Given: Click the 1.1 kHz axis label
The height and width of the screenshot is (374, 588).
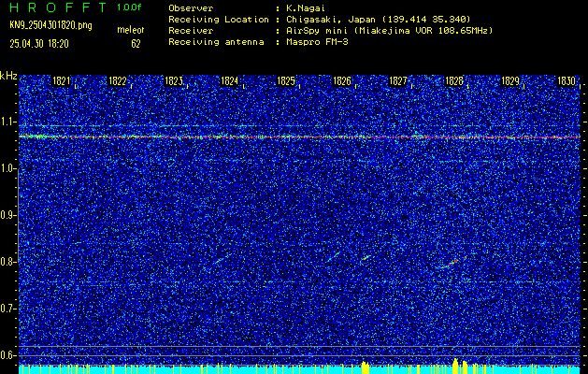Looking at the screenshot, I should pos(8,122).
